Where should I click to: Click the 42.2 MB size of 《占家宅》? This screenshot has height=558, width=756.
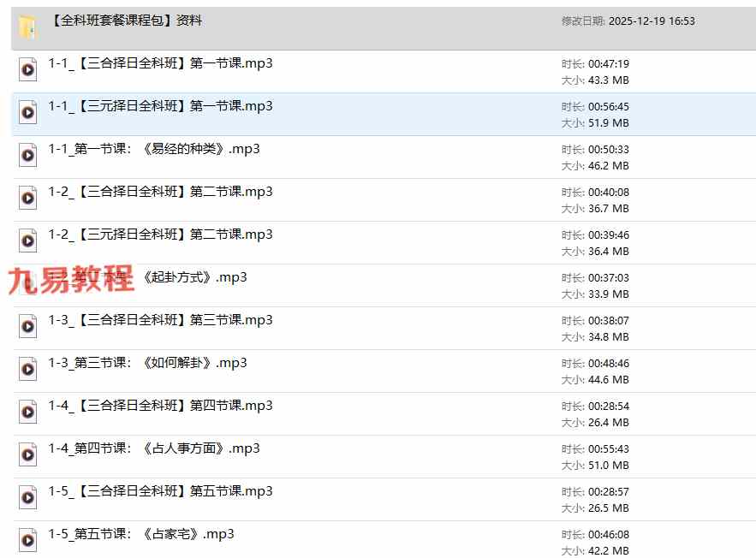608,551
